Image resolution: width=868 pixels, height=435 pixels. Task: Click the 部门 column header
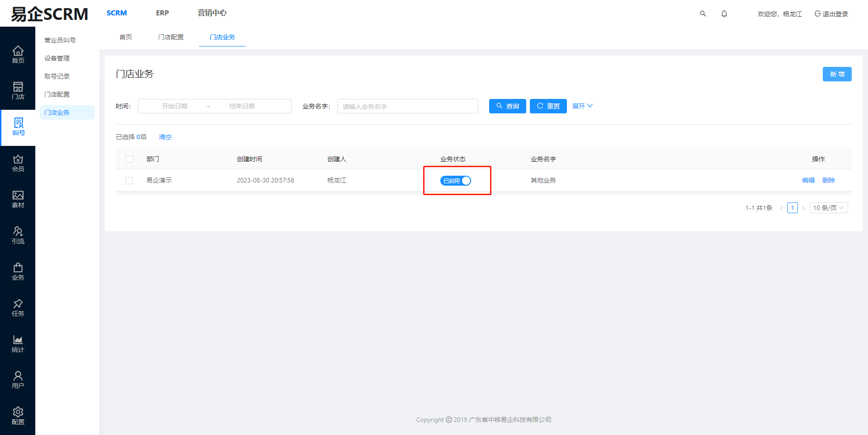click(x=153, y=159)
